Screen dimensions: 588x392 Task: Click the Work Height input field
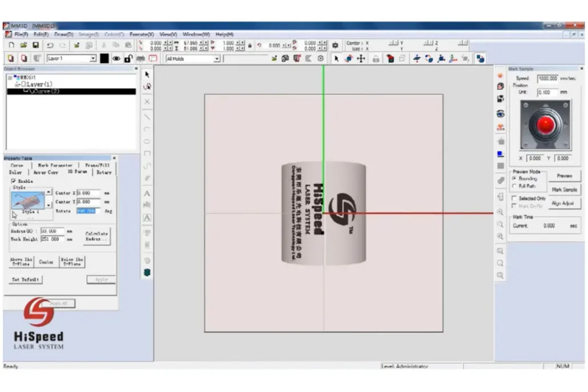tap(52, 239)
